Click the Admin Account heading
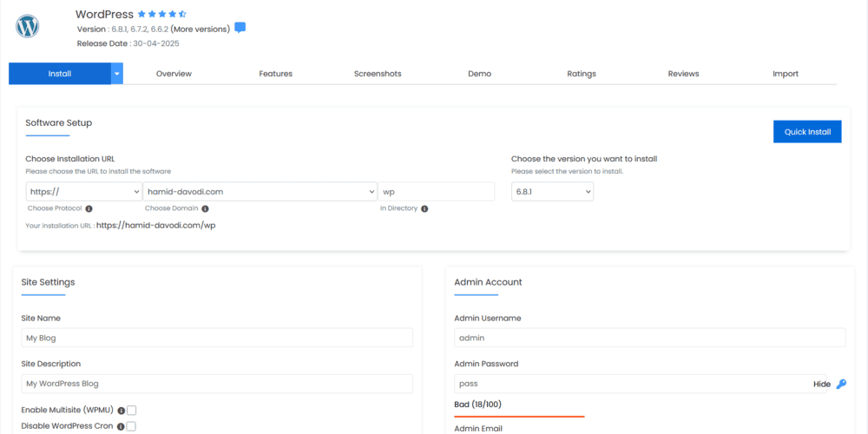The image size is (868, 434). pyautogui.click(x=488, y=282)
